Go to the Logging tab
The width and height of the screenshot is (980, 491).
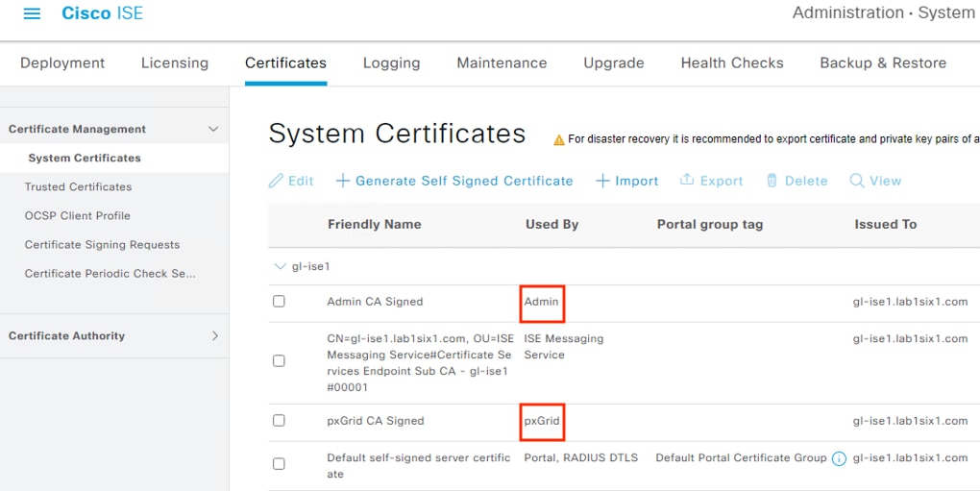point(391,63)
